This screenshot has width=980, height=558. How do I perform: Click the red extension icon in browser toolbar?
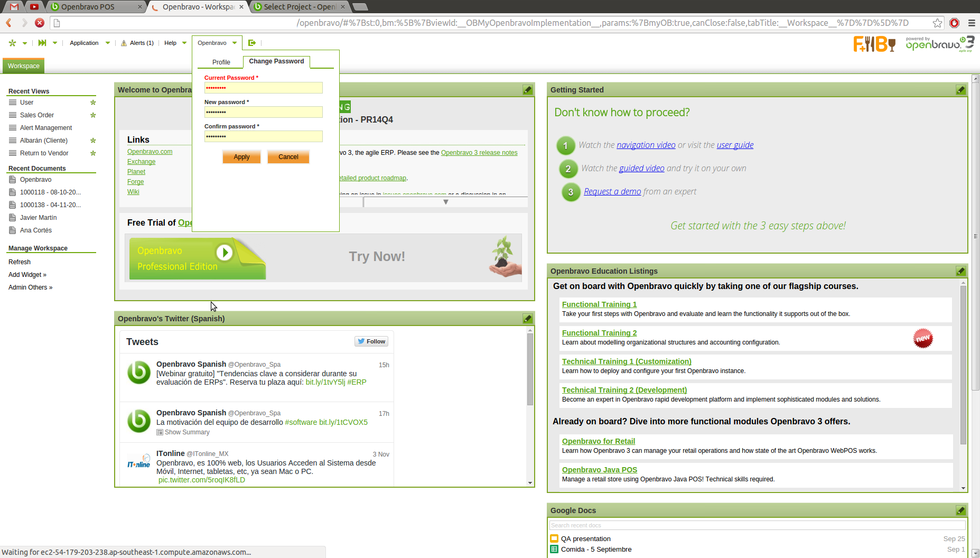pos(954,23)
